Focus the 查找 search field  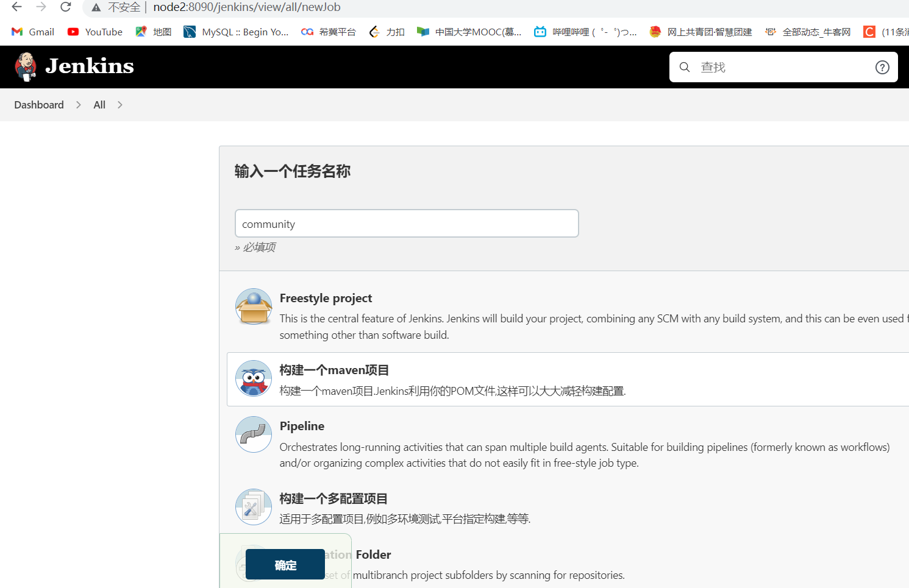(x=783, y=67)
